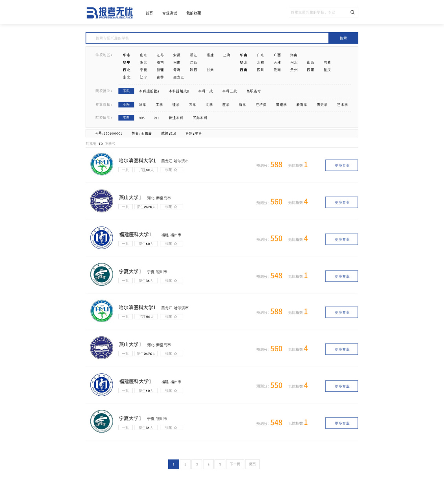444x504 pixels.
Task: Star 收藏 on the first 燕山大学1 listing
Action: (171, 207)
